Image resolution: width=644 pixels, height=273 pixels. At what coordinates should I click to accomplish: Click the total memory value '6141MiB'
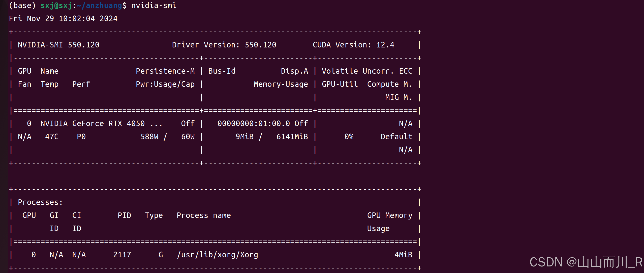point(292,136)
